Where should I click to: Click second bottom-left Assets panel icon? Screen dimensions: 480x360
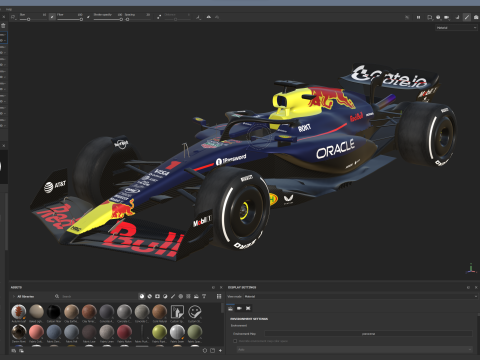pyautogui.click(x=21, y=350)
